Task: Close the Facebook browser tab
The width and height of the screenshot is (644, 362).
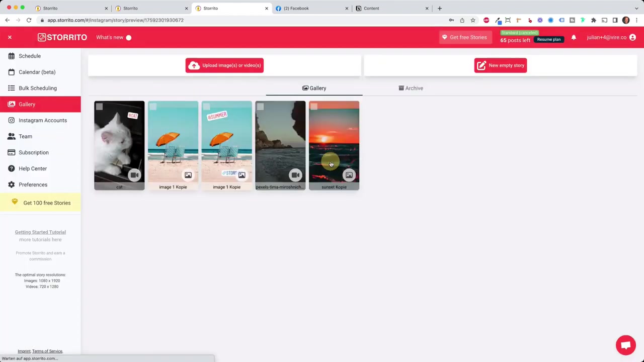Action: pyautogui.click(x=347, y=8)
